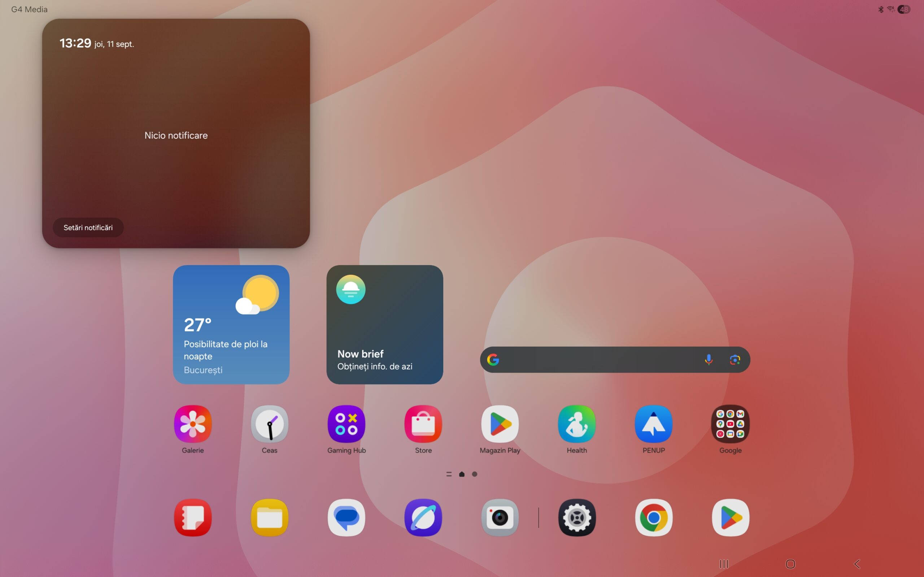Image resolution: width=924 pixels, height=577 pixels.
Task: Open Samsung Internet browser in dock
Action: click(x=423, y=517)
